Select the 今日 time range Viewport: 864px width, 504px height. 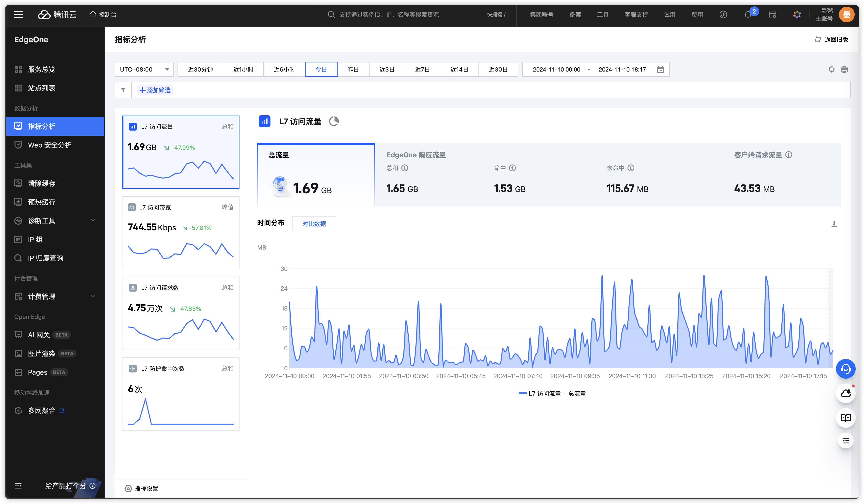tap(321, 70)
